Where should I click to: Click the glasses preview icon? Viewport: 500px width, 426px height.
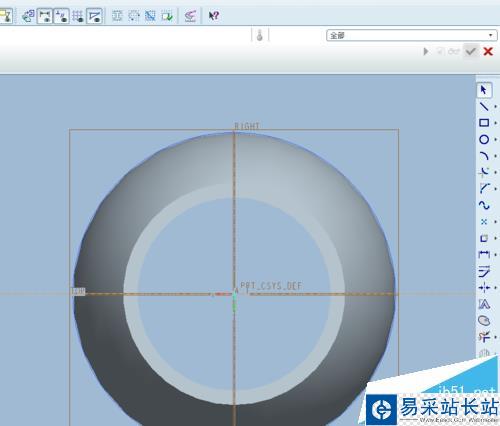[454, 51]
